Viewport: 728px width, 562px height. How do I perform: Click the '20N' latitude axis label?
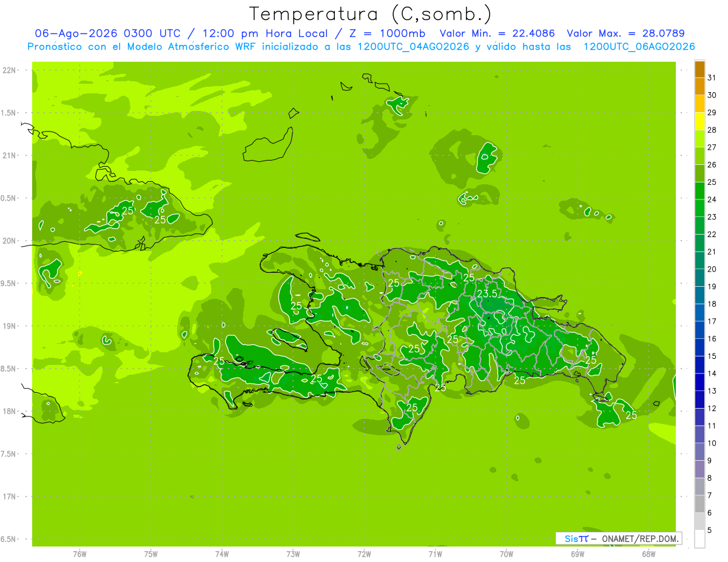click(9, 241)
